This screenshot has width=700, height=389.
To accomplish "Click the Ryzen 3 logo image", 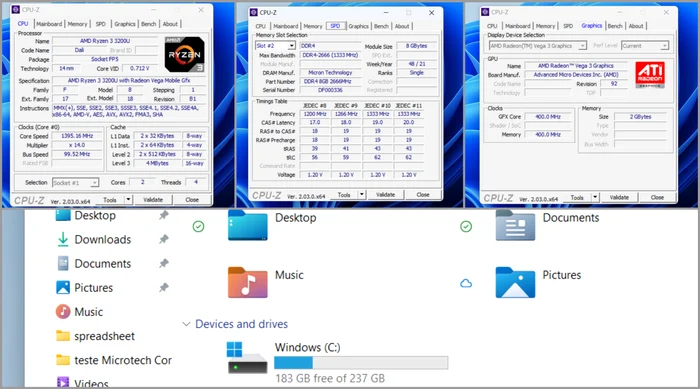I will (184, 54).
